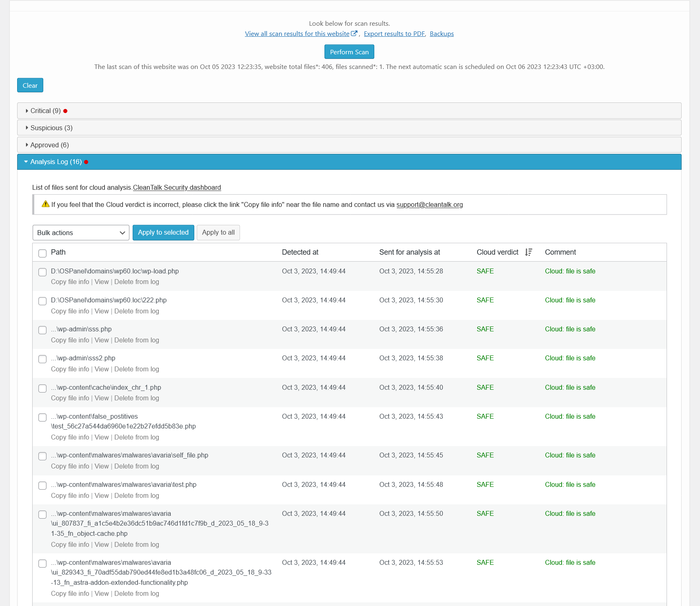700x606 pixels.
Task: Check the box for astra-addon-extended-functionality.php row
Action: point(42,563)
